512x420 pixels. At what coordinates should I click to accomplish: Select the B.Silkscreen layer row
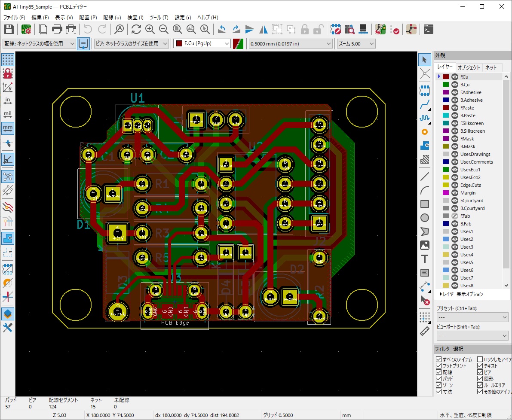[469, 131]
